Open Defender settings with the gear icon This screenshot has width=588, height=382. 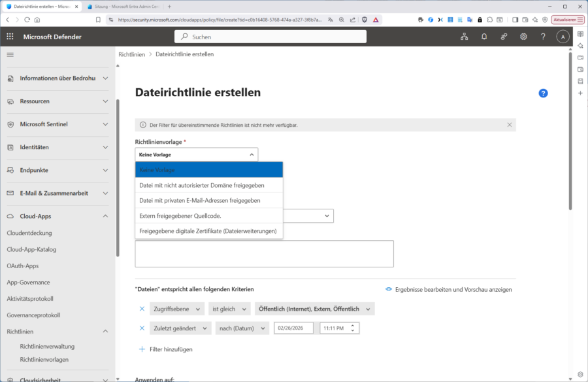click(523, 36)
